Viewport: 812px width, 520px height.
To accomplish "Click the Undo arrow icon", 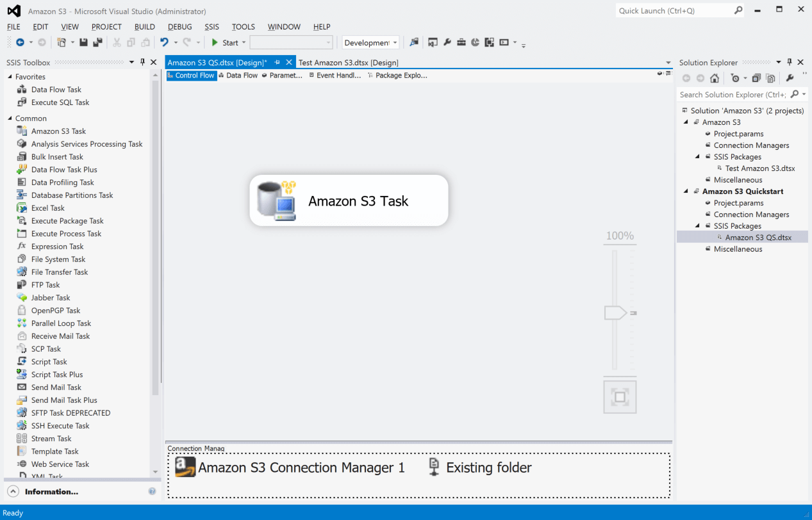I will pos(165,42).
